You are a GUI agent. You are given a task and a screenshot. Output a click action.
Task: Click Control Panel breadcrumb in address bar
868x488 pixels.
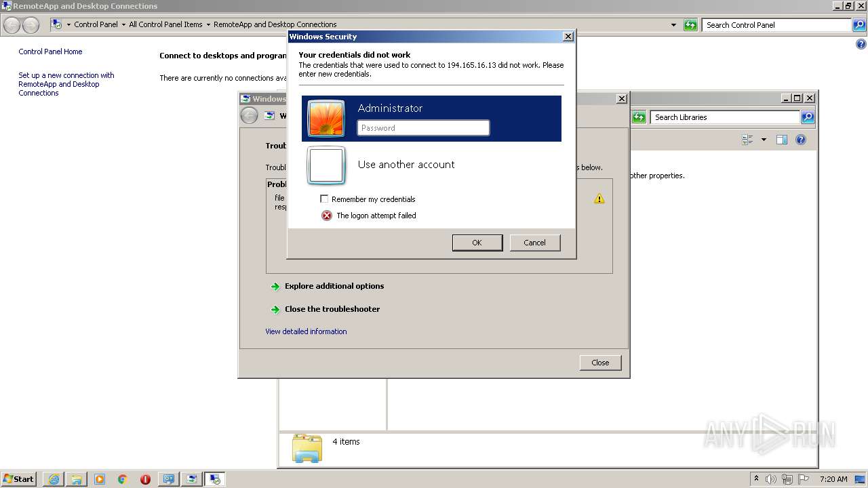[96, 24]
